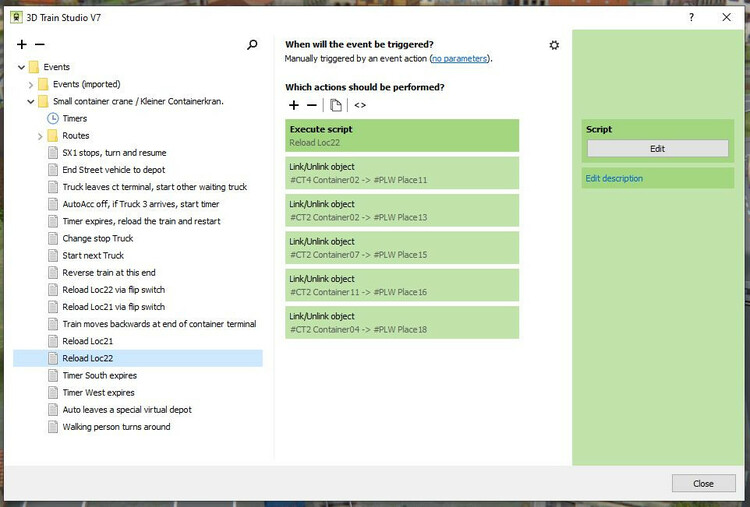Select Reverse train at this end event
The height and width of the screenshot is (507, 750).
109,273
